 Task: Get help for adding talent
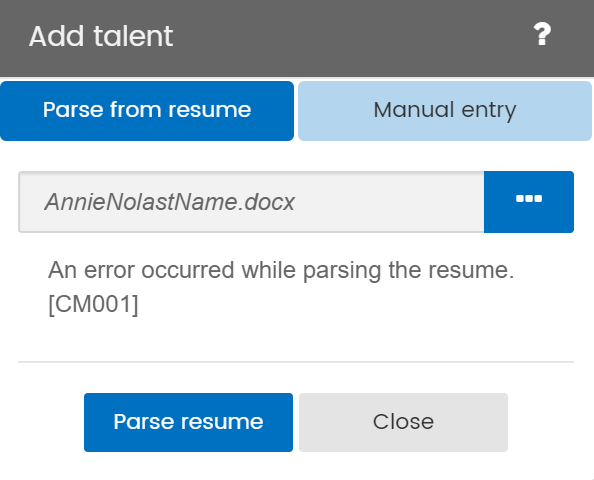542,34
